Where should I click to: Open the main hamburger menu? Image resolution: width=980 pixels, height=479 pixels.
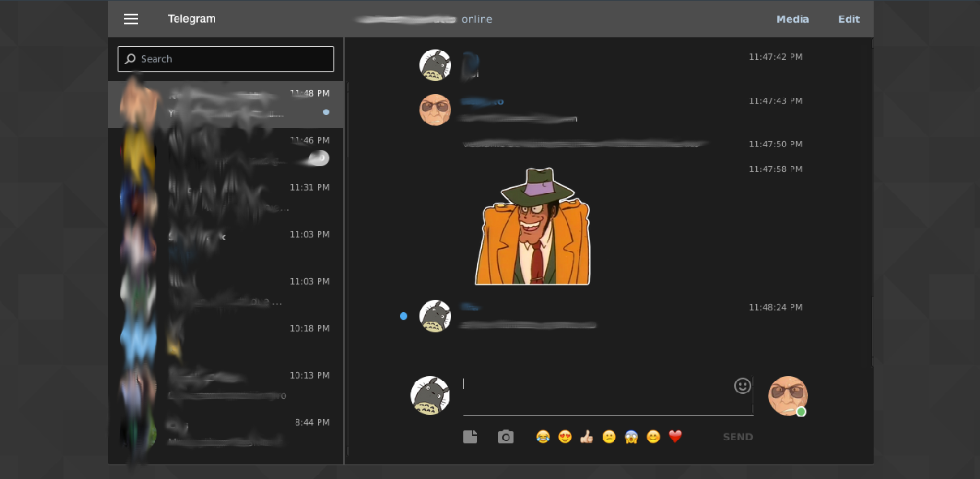tap(131, 19)
